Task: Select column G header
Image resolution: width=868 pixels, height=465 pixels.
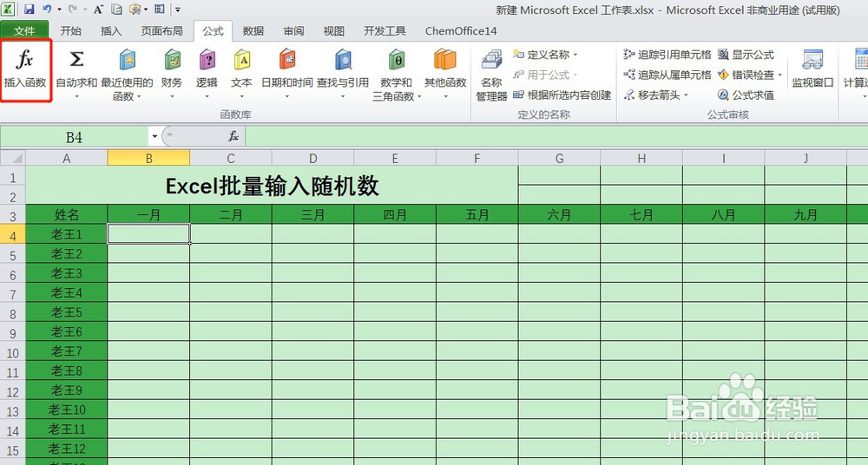Action: pyautogui.click(x=559, y=158)
